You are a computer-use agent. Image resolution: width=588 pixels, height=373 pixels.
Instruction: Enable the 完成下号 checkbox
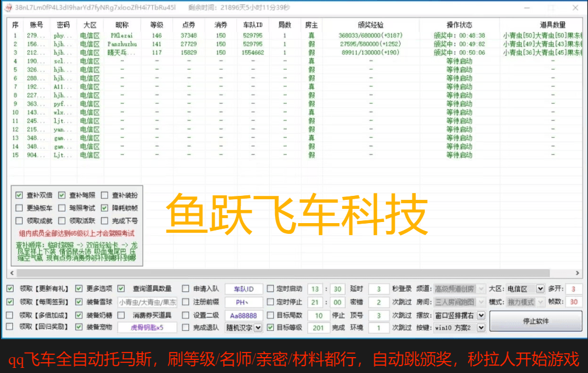pos(105,220)
